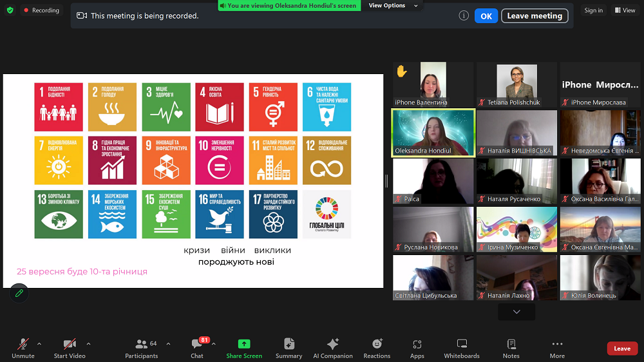Open the AI Companion
This screenshot has width=644, height=362.
coord(332,348)
